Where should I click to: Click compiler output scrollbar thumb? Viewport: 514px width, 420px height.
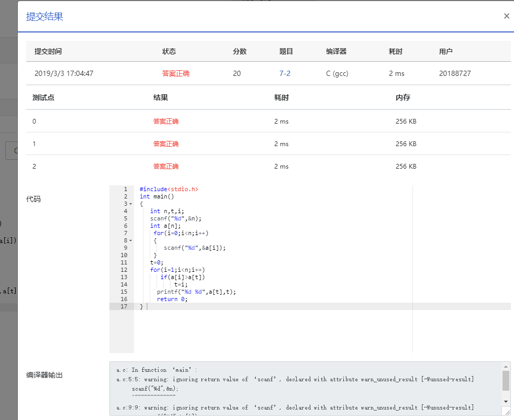point(506,381)
